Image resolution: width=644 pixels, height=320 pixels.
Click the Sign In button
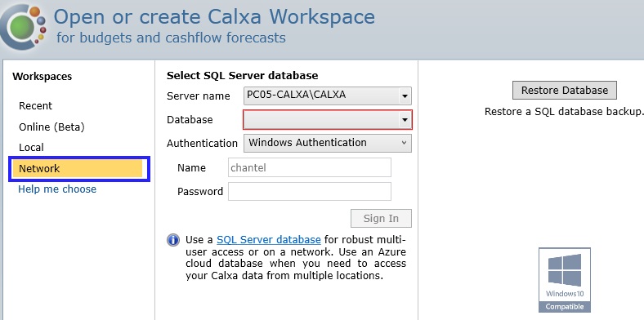pyautogui.click(x=381, y=218)
